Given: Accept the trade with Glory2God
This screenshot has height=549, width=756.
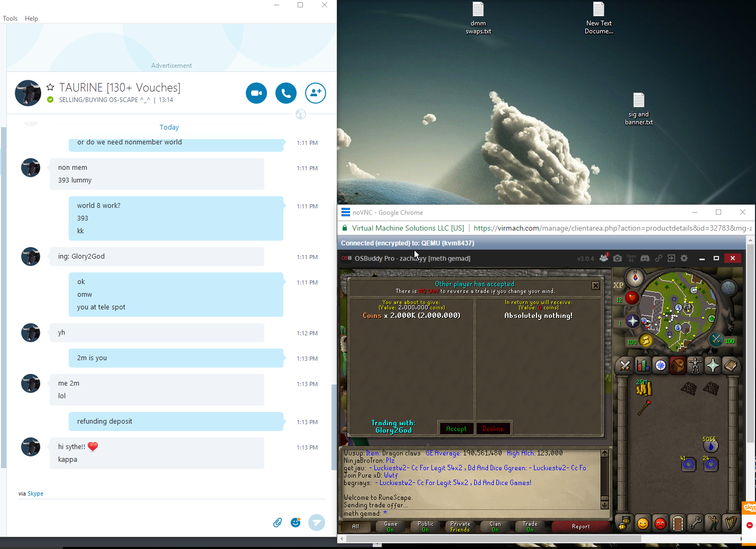Looking at the screenshot, I should [456, 429].
